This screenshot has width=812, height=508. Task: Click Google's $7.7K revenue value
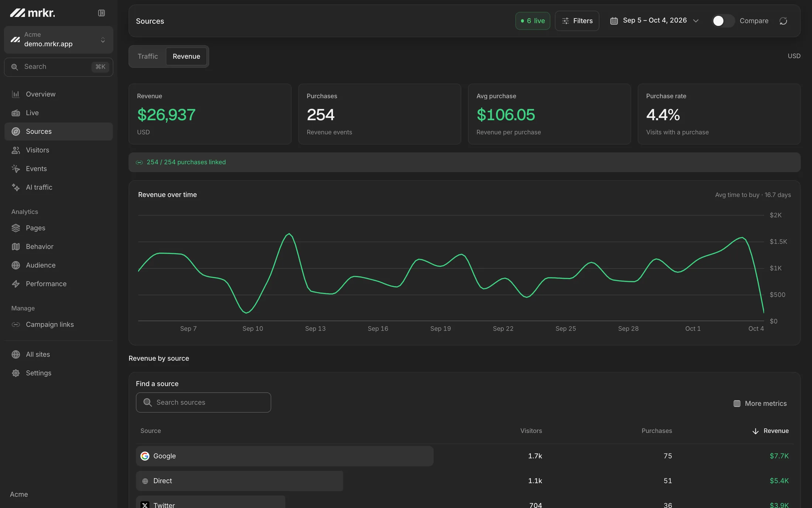[779, 456]
